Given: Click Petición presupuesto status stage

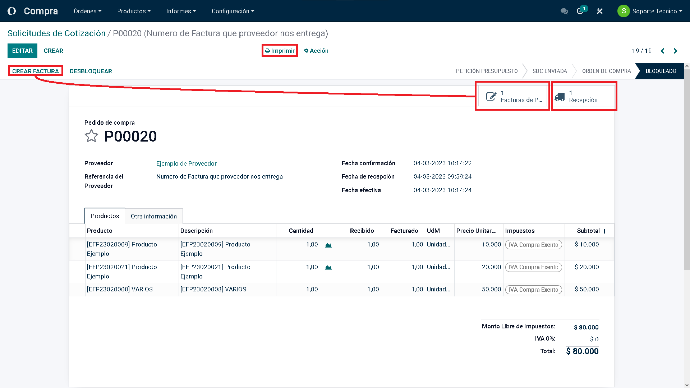Looking at the screenshot, I should click(x=486, y=71).
